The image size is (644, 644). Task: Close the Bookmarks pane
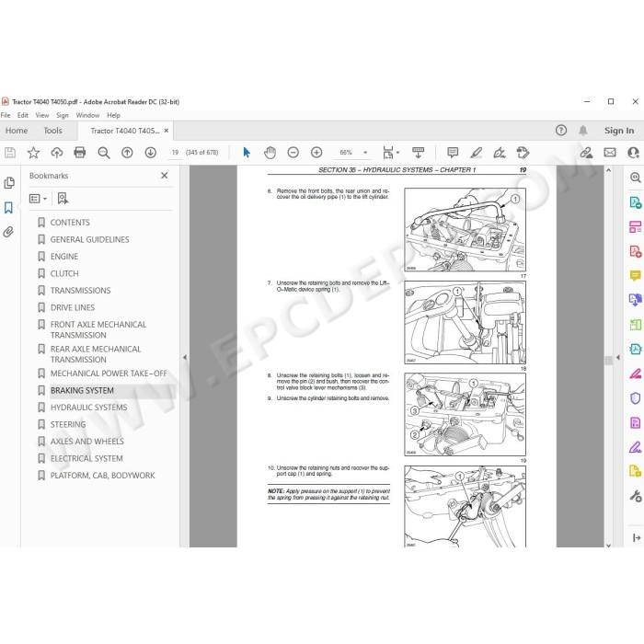[x=165, y=176]
